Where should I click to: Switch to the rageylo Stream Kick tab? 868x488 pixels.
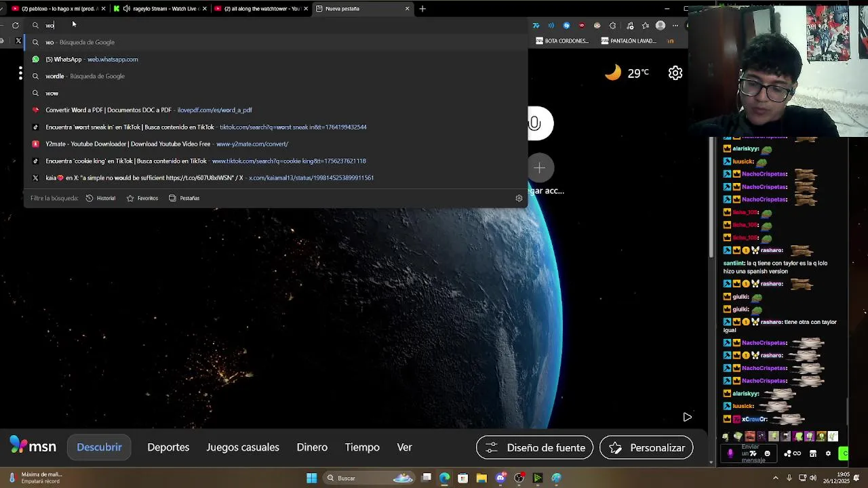[x=161, y=9]
